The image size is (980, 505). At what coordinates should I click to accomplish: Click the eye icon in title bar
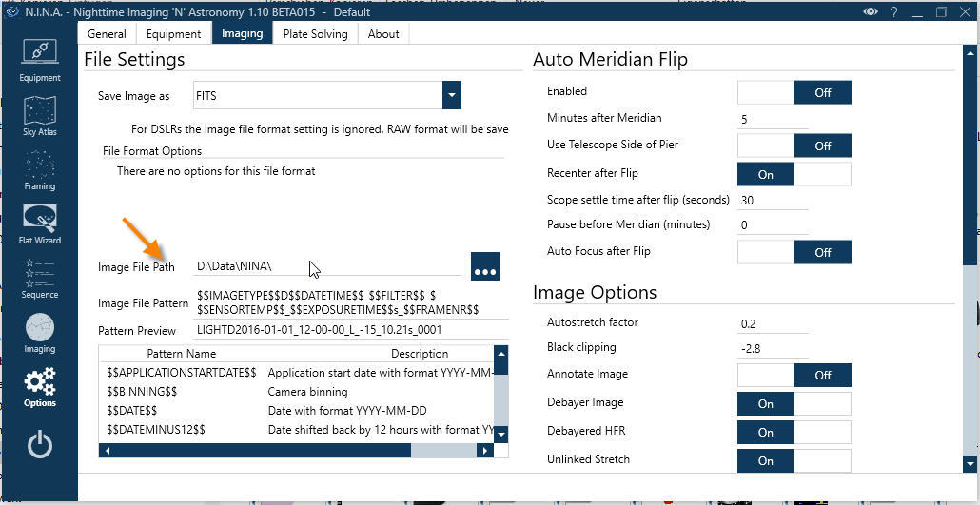[x=870, y=11]
